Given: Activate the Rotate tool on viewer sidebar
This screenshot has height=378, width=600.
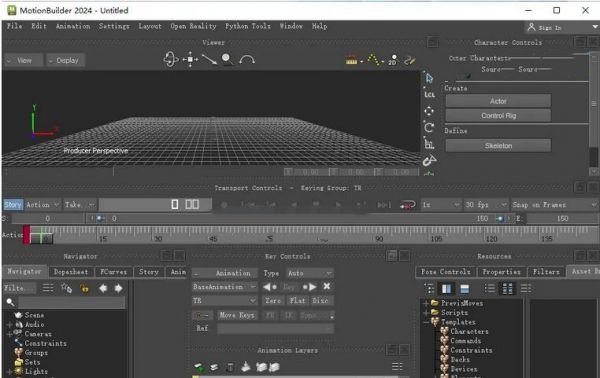Looking at the screenshot, I should point(429,127).
